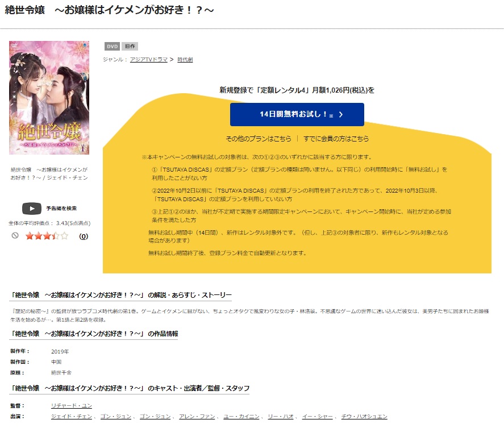This screenshot has height=428, width=504.
Task: Click the DVD format badge
Action: pyautogui.click(x=112, y=46)
